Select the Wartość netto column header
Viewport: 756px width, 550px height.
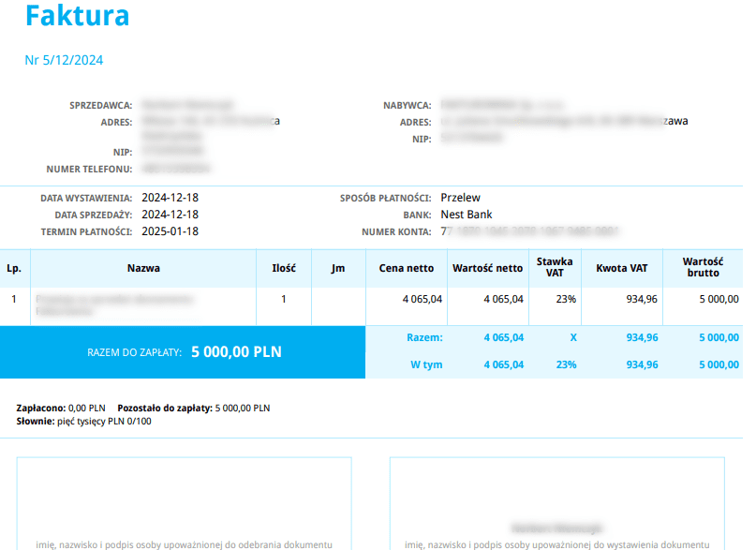coord(487,268)
